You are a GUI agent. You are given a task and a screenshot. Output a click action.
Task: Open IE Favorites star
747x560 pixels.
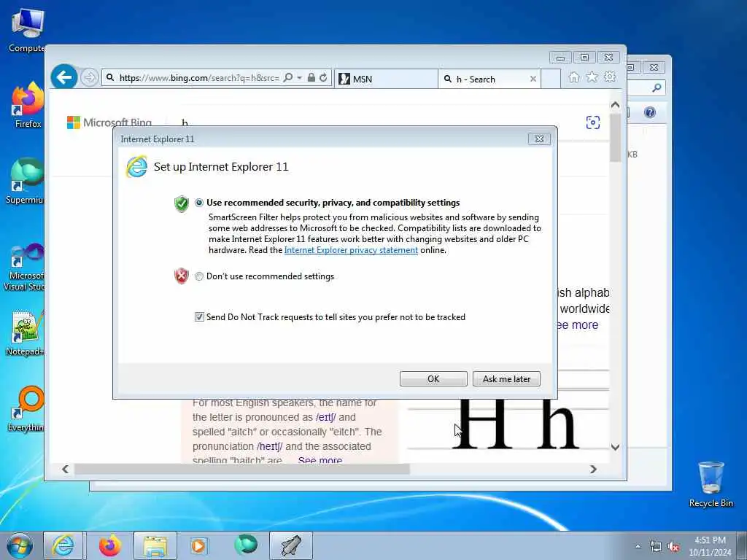(592, 77)
